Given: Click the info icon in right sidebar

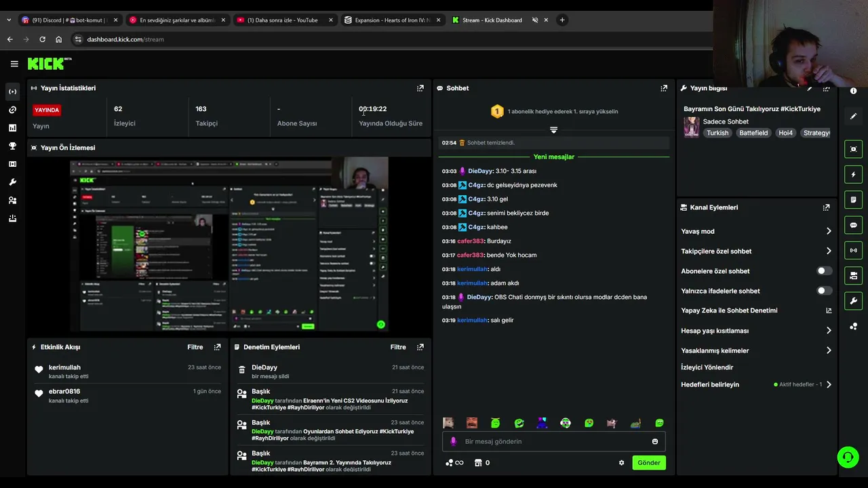Looking at the screenshot, I should point(853,91).
